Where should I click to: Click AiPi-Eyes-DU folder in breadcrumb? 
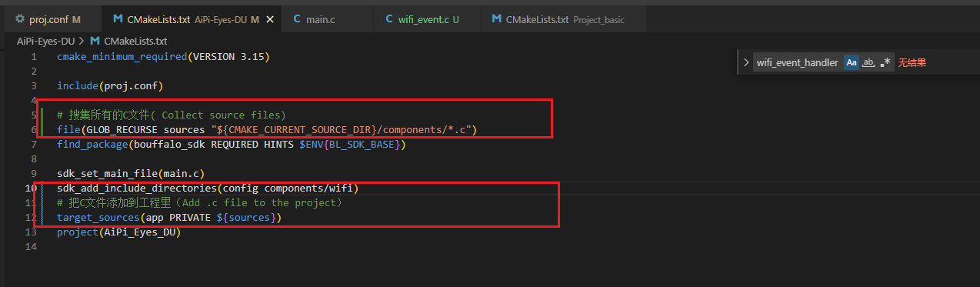(46, 41)
